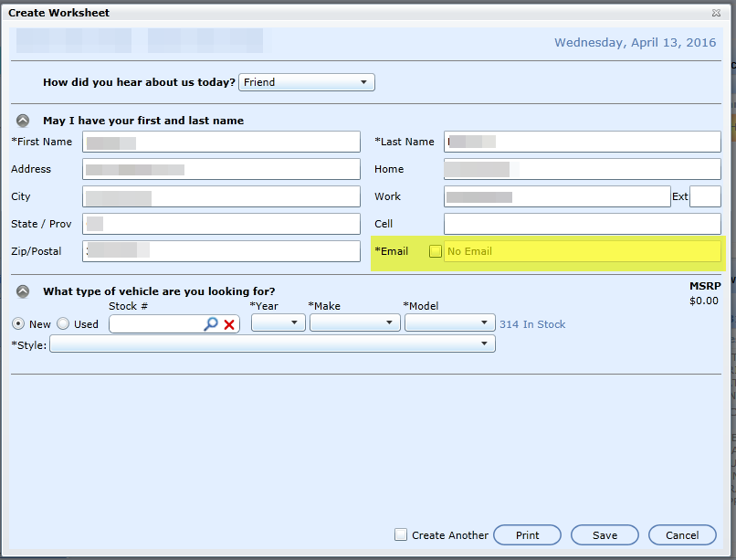This screenshot has width=736, height=560.
Task: Expand the Make dropdown
Action: pos(354,322)
